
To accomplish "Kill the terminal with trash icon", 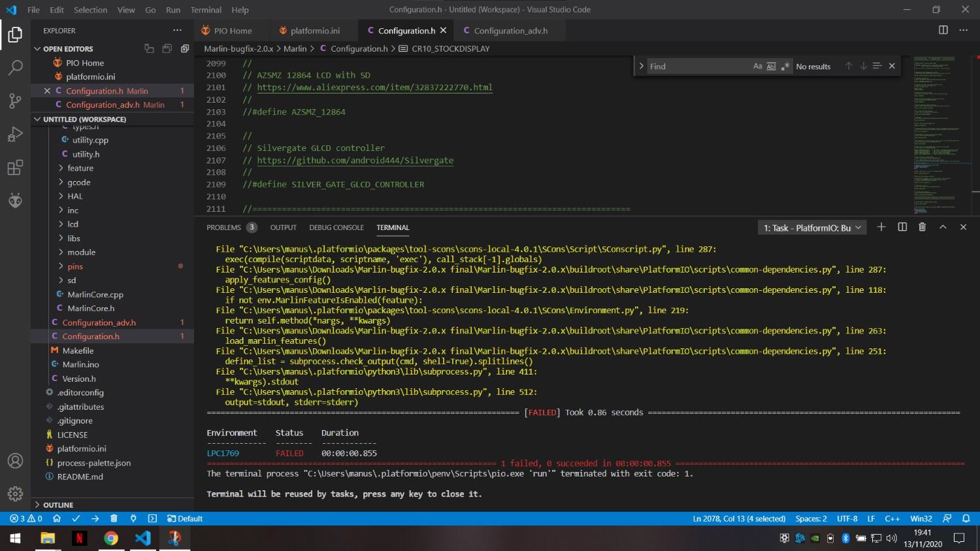I will (923, 227).
